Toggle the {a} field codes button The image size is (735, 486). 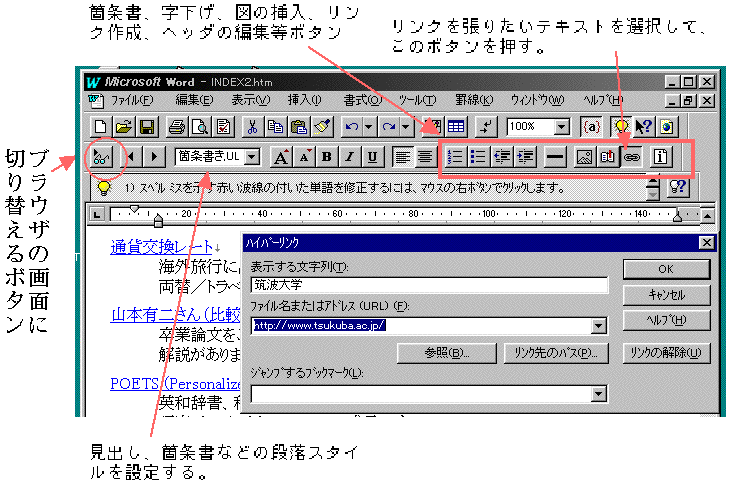point(591,127)
